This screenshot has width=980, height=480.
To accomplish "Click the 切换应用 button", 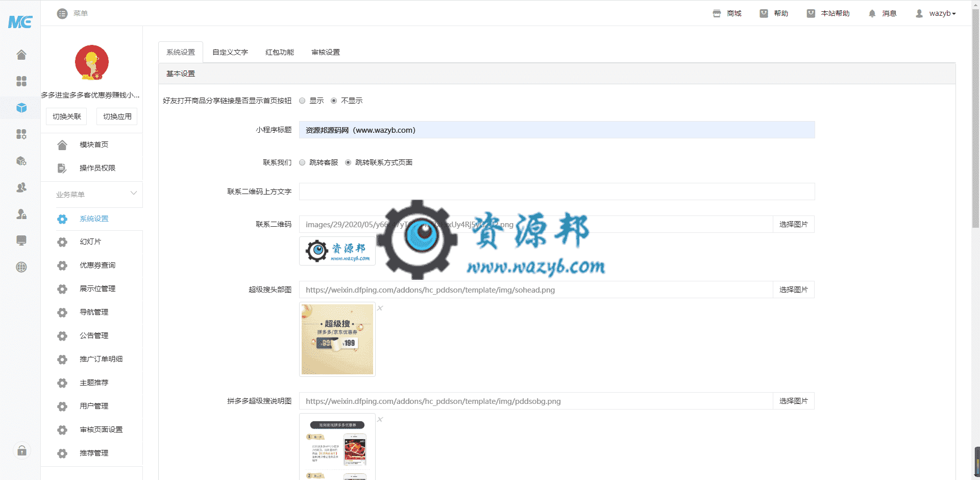I will point(117,116).
